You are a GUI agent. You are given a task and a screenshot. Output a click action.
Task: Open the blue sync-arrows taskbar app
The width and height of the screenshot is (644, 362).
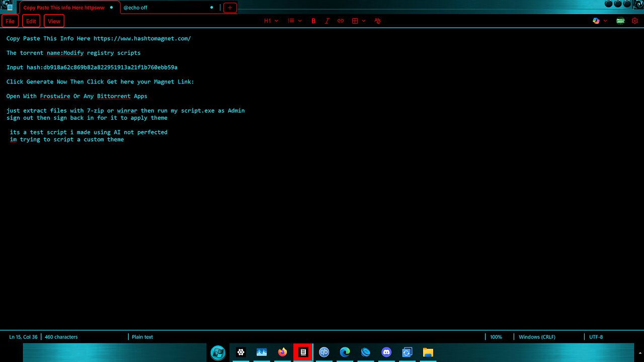click(x=407, y=352)
